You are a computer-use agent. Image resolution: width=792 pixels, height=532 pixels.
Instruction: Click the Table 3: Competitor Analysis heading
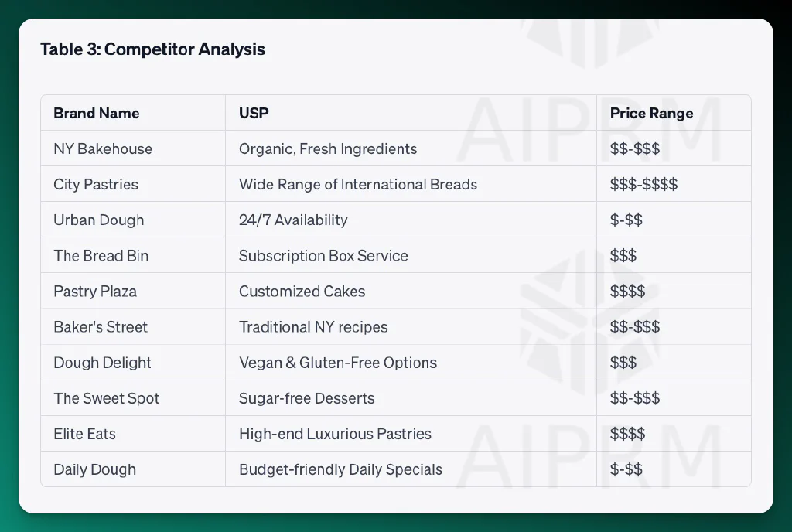[x=152, y=49]
